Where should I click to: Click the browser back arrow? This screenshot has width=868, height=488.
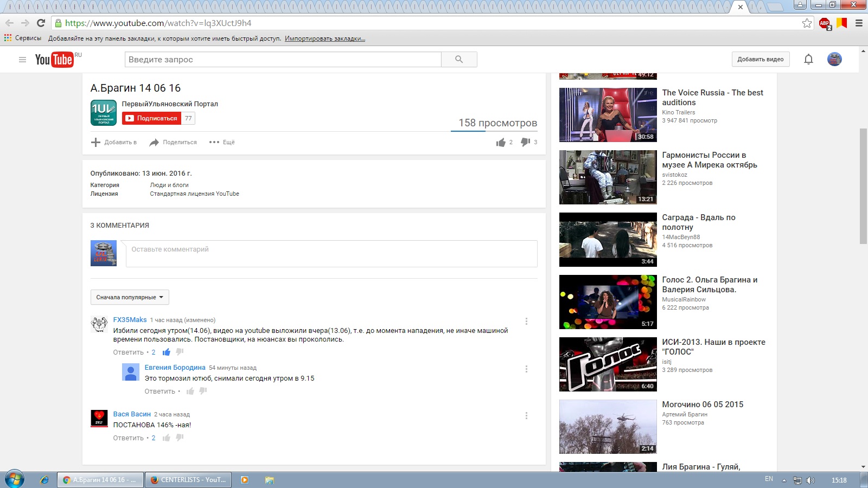(9, 23)
